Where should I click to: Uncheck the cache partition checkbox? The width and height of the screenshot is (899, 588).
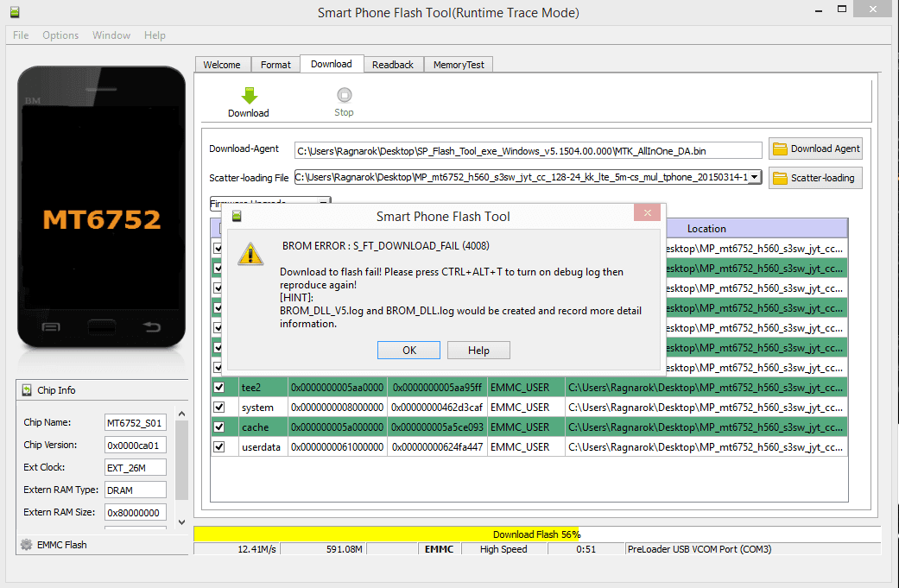219,427
